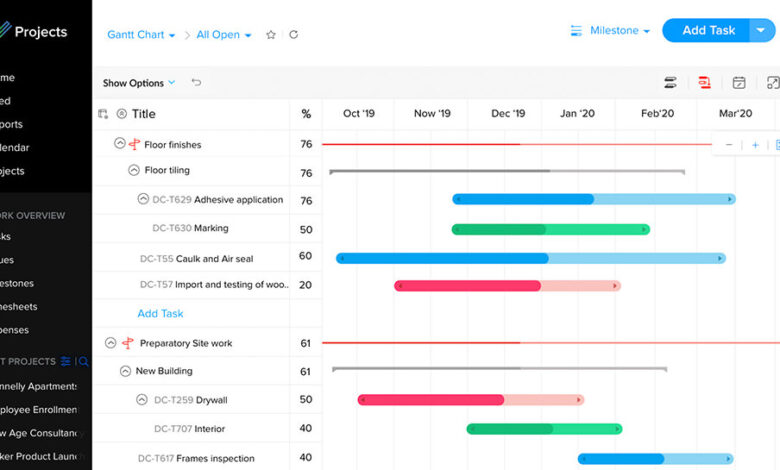Click the refresh icon next to the star
Screen dimensions: 780x470
point(293,35)
